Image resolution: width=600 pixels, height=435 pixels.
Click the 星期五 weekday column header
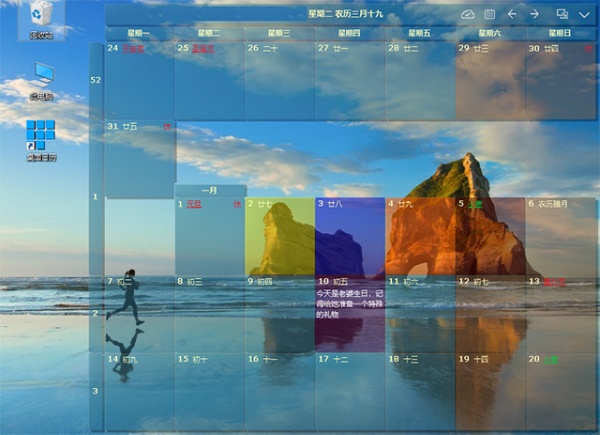419,33
